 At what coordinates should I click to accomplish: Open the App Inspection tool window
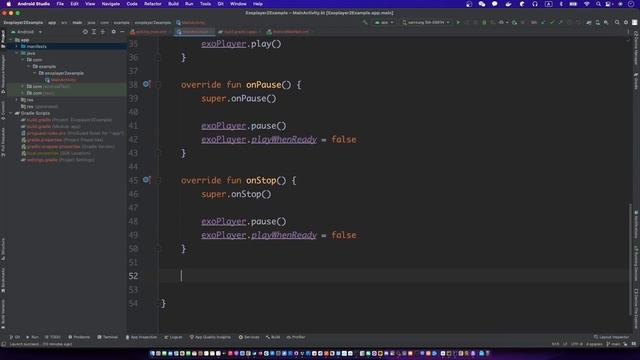141,337
